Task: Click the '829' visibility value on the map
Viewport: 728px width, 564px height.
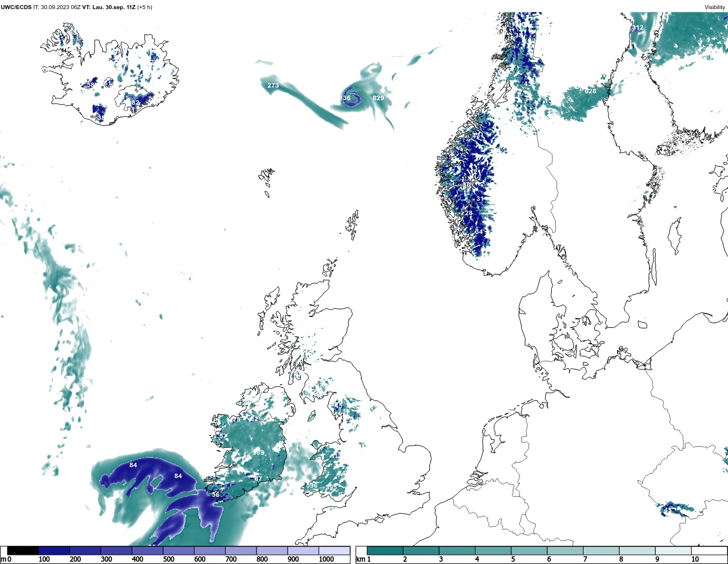Action: [378, 98]
